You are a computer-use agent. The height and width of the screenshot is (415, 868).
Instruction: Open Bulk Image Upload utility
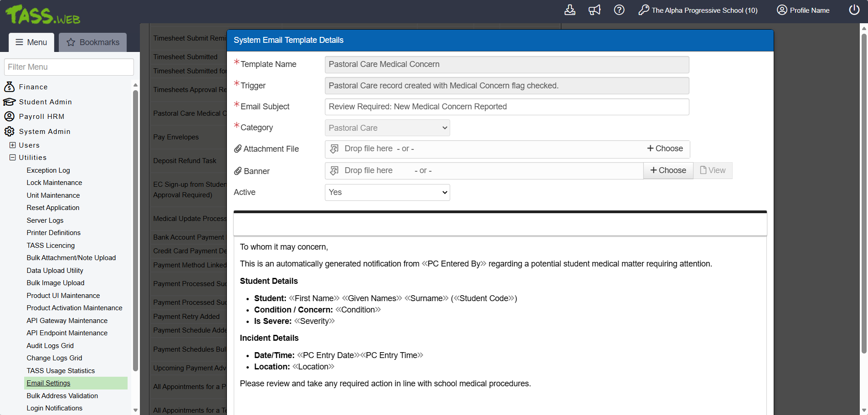pos(56,283)
